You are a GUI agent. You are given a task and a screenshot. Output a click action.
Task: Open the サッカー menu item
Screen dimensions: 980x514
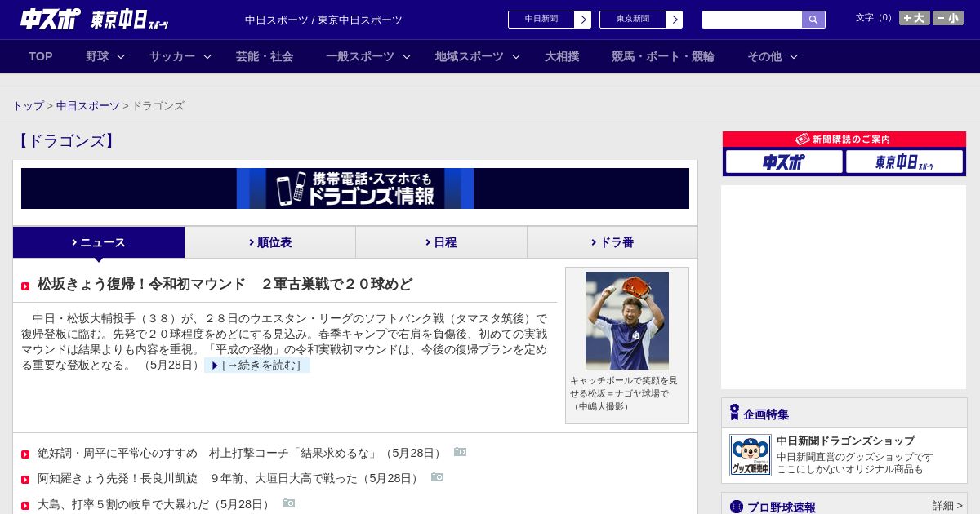click(172, 56)
